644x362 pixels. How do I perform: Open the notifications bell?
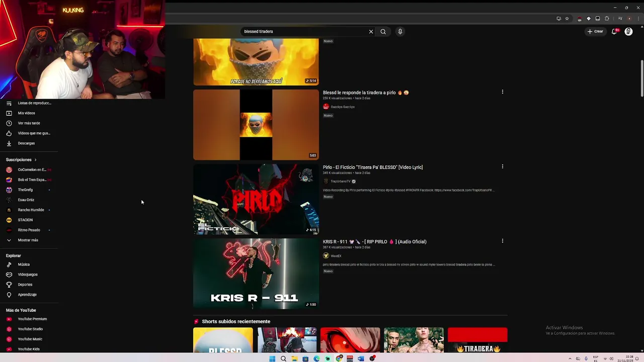click(614, 32)
